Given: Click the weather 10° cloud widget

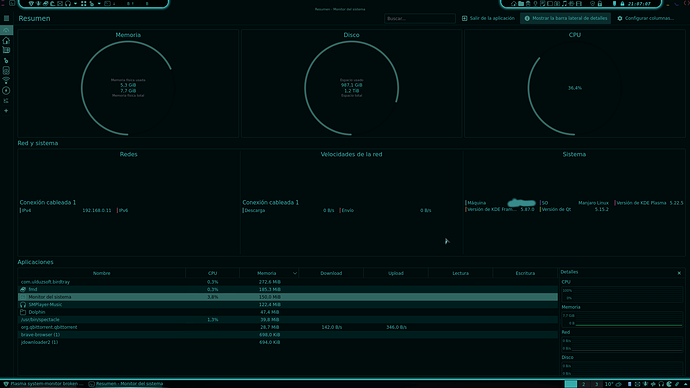Looking at the screenshot, I should coord(613,384).
